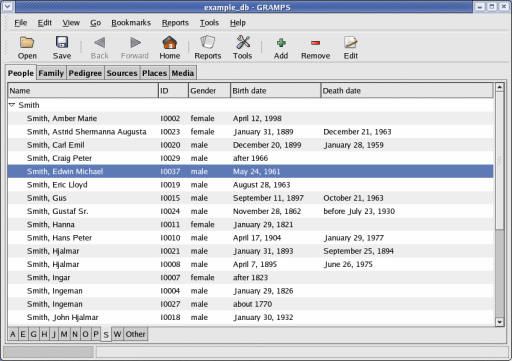Open the window menu in the title bar

coord(7,7)
